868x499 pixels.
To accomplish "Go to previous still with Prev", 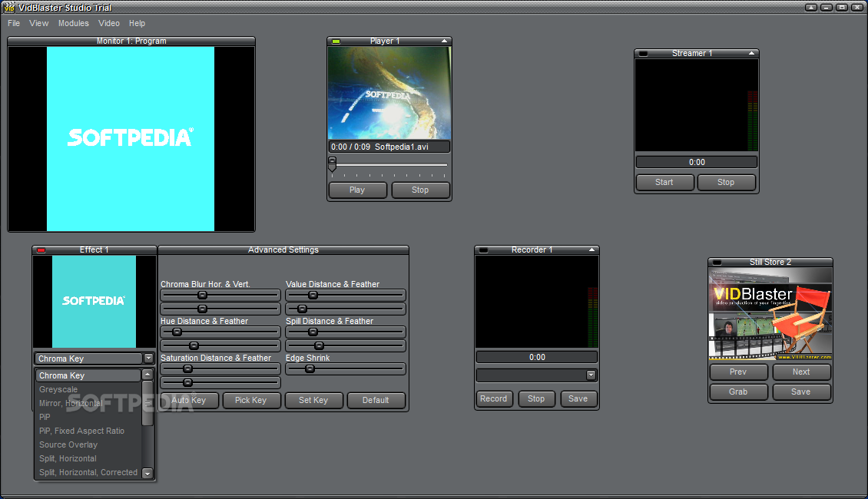I will [738, 372].
